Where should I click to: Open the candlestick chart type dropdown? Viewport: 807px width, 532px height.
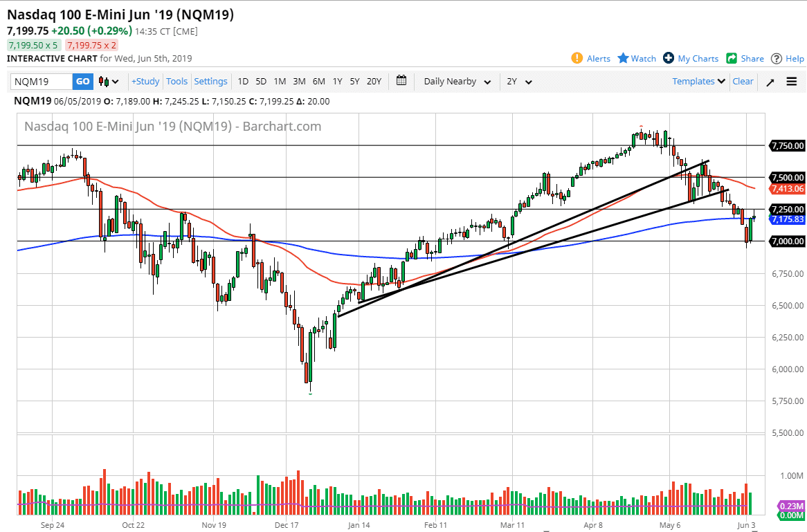[109, 82]
